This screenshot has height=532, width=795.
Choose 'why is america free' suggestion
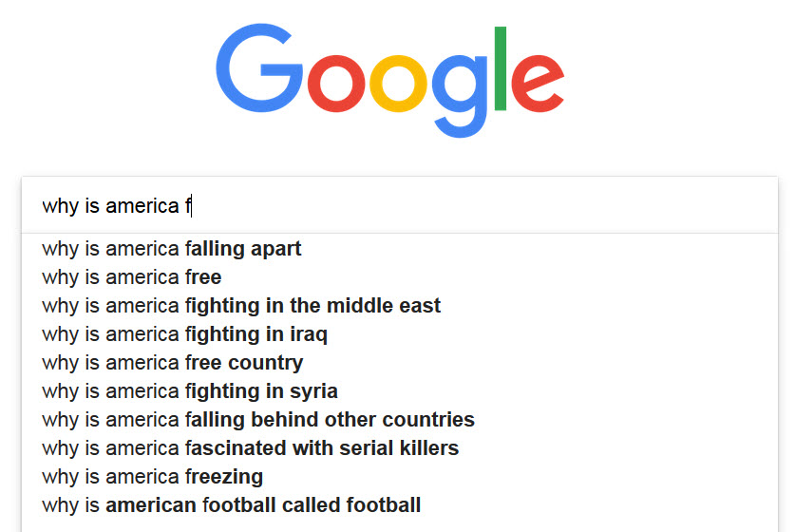tap(400, 276)
